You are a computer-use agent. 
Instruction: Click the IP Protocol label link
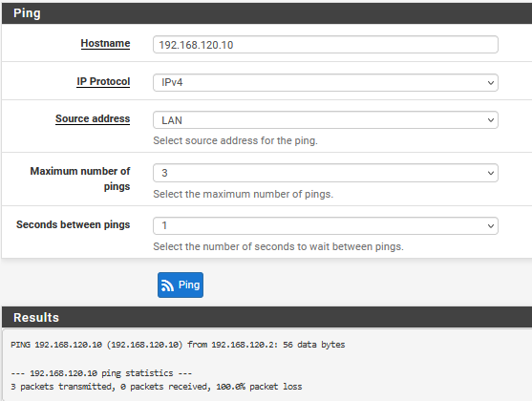coord(103,81)
